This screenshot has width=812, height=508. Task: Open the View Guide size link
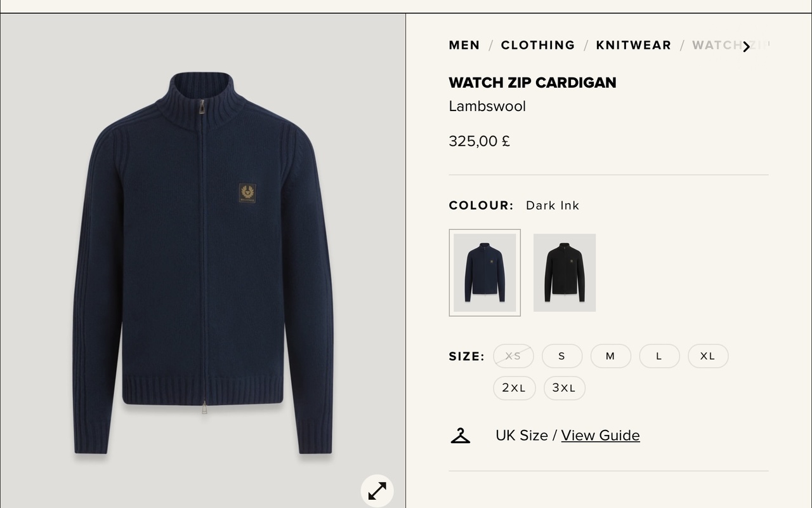pyautogui.click(x=600, y=436)
